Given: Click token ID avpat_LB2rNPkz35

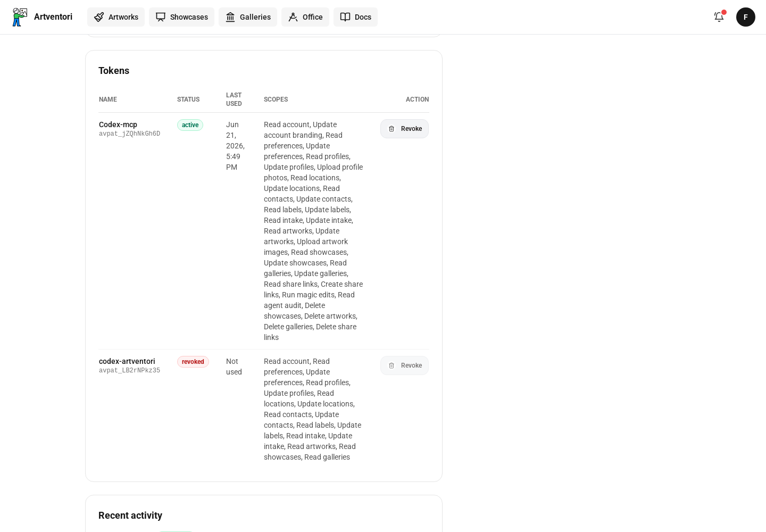Looking at the screenshot, I should click(129, 371).
